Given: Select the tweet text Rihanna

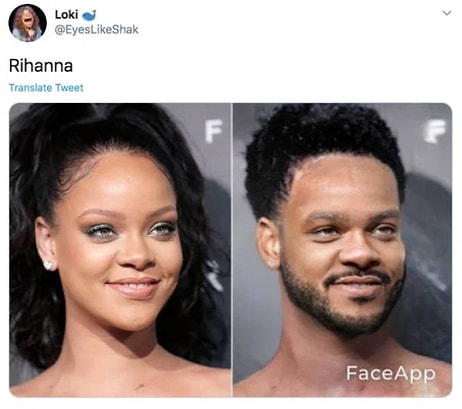Looking at the screenshot, I should pos(41,66).
